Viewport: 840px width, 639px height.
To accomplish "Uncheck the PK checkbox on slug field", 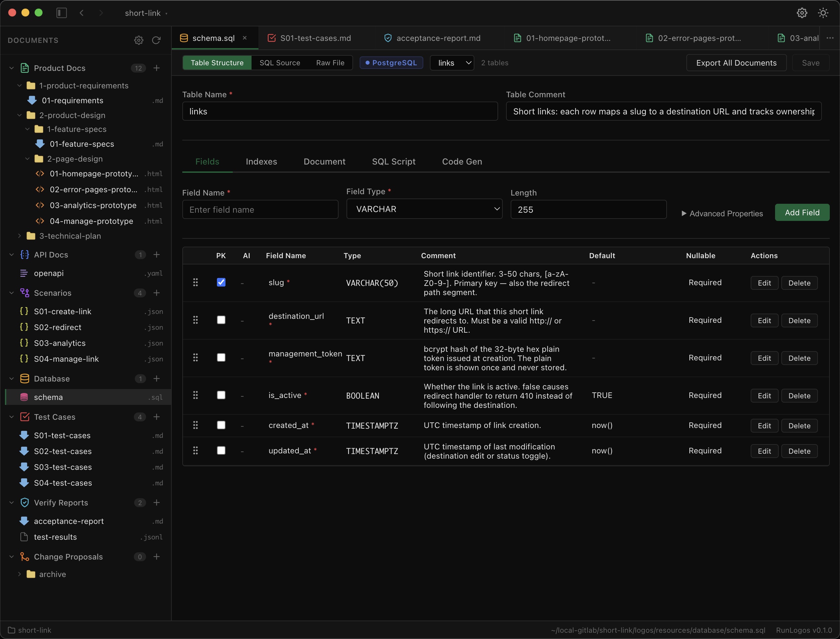I will (x=221, y=282).
